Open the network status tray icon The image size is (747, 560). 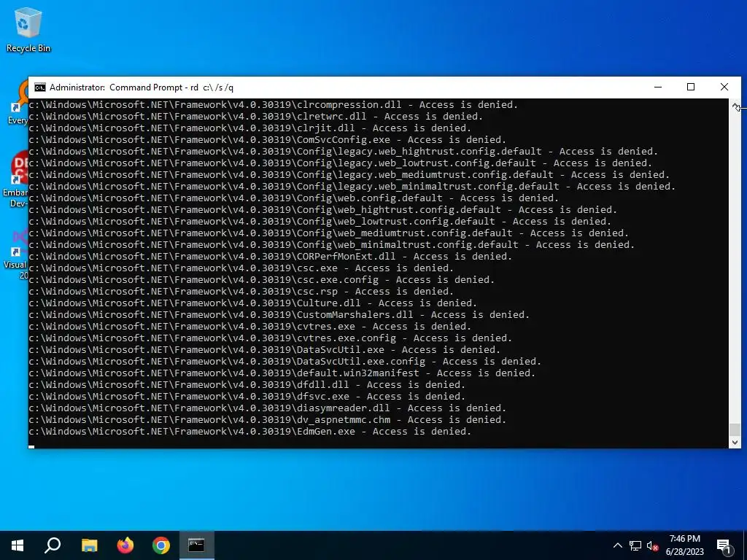pyautogui.click(x=635, y=545)
